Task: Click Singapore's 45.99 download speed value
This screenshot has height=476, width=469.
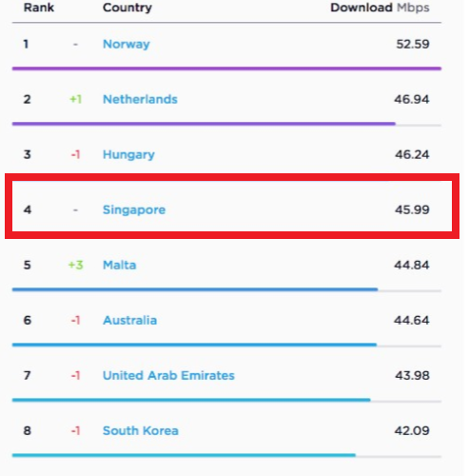Action: [x=412, y=209]
